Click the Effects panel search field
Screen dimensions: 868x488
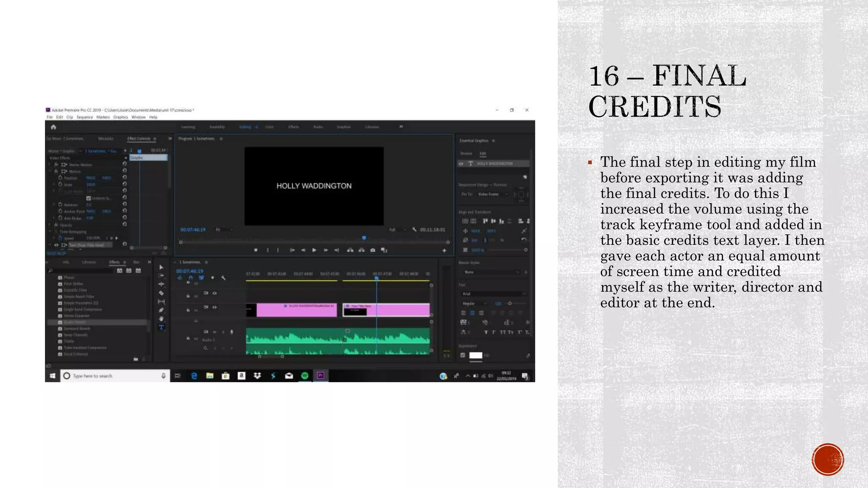81,271
